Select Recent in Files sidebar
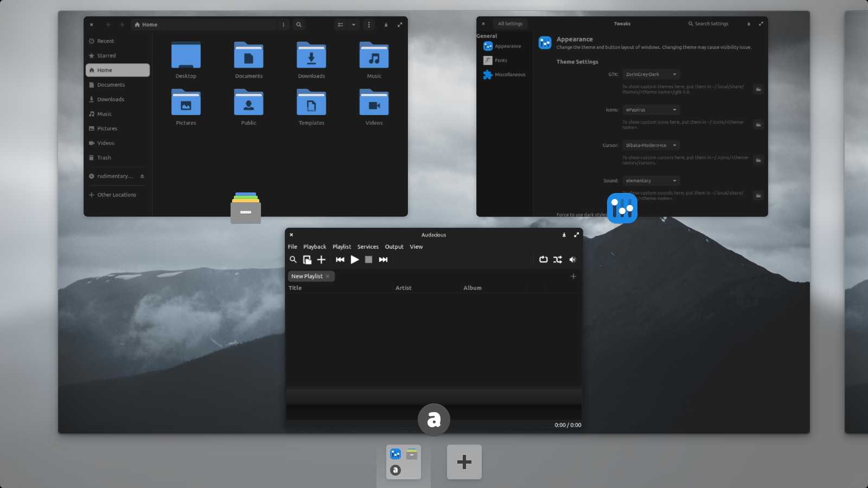 tap(118, 41)
